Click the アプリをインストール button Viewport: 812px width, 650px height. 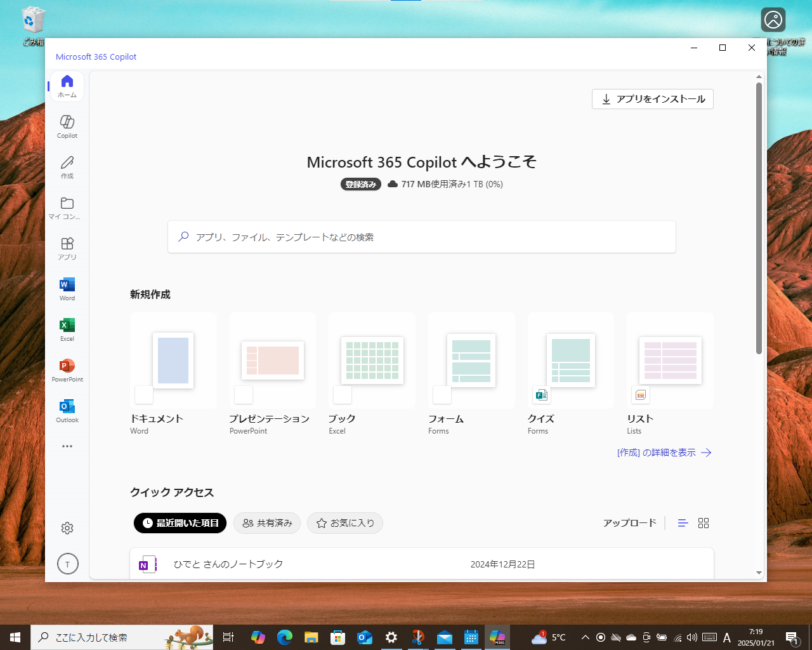click(x=652, y=99)
